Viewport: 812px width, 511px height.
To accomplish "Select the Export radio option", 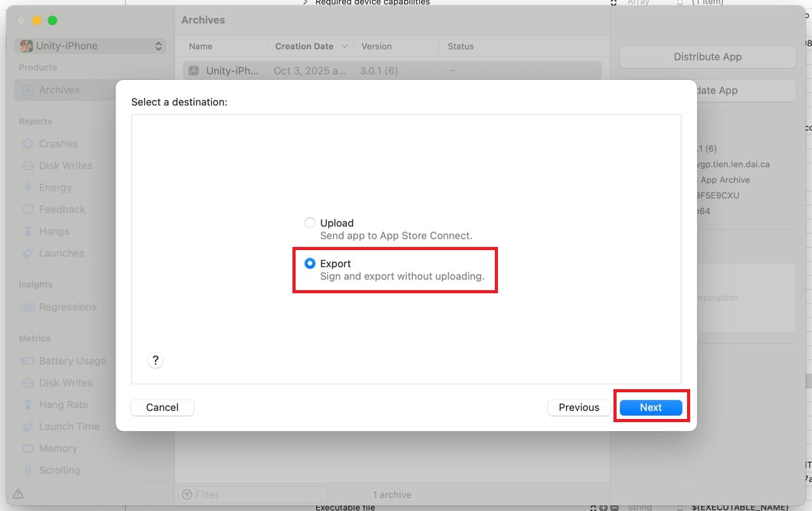I will [310, 263].
